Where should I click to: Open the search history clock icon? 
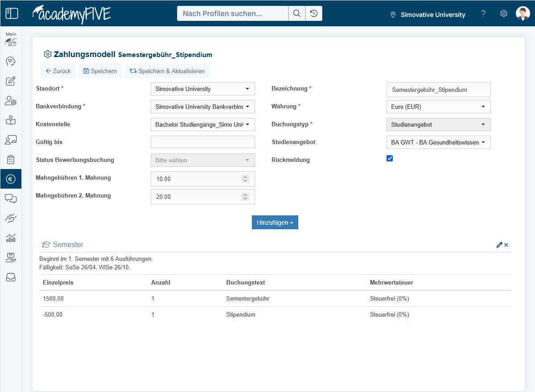pyautogui.click(x=314, y=13)
